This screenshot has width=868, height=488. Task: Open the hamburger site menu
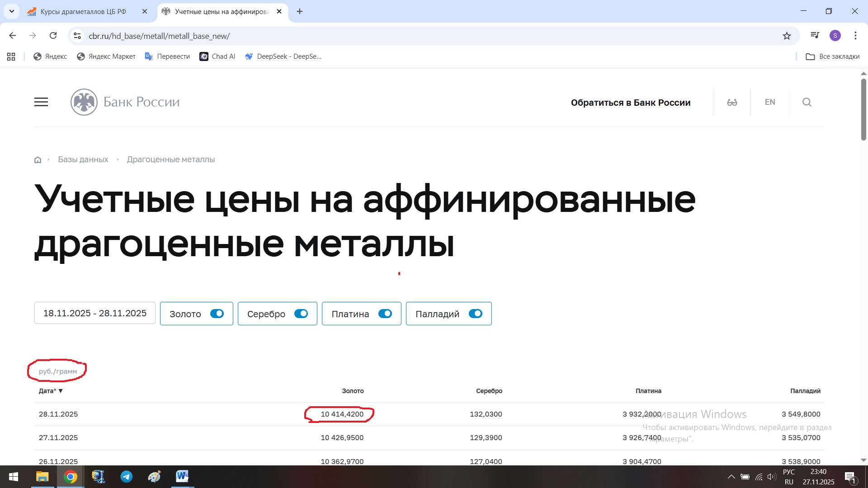pyautogui.click(x=41, y=102)
